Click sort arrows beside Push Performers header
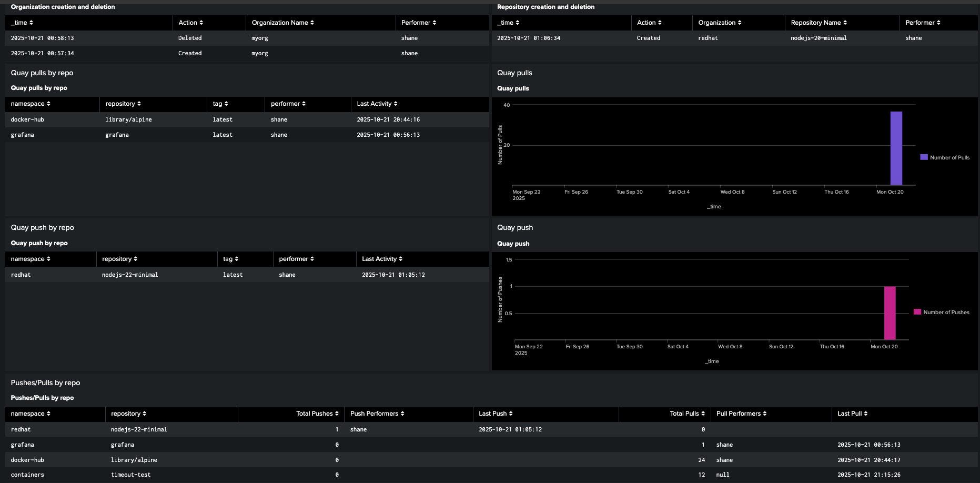 402,414
